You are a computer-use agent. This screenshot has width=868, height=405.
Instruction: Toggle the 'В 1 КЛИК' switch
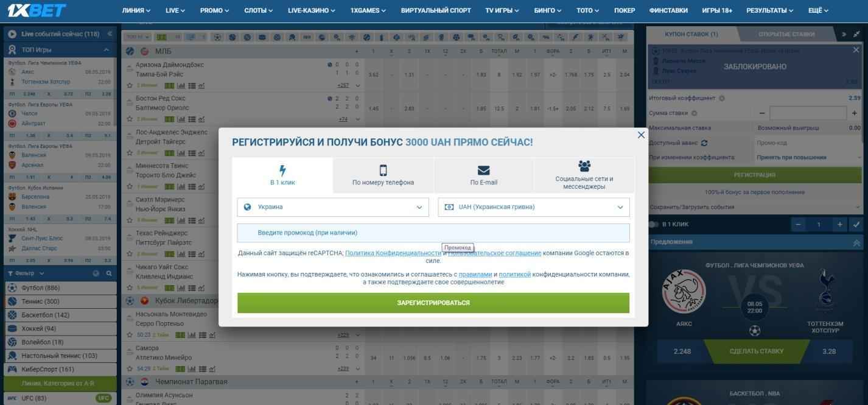click(654, 224)
